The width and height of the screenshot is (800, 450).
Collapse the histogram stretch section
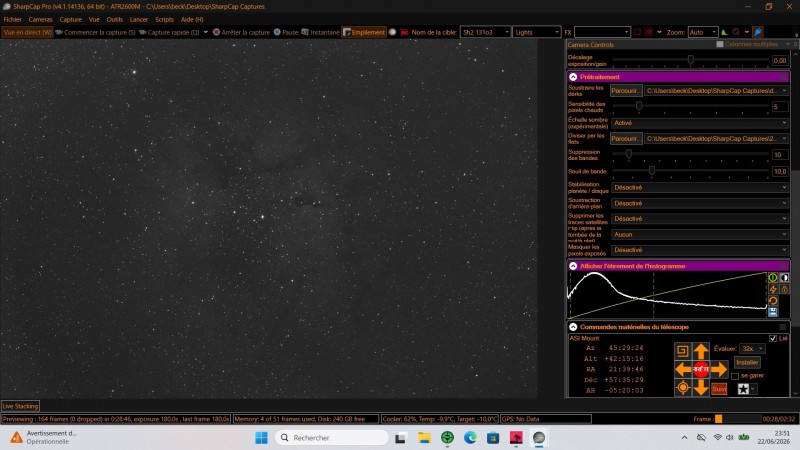[573, 266]
